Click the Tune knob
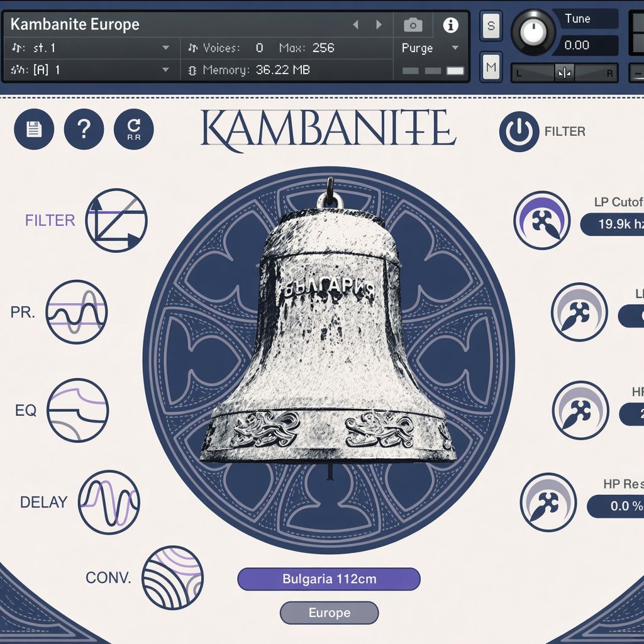 (533, 31)
